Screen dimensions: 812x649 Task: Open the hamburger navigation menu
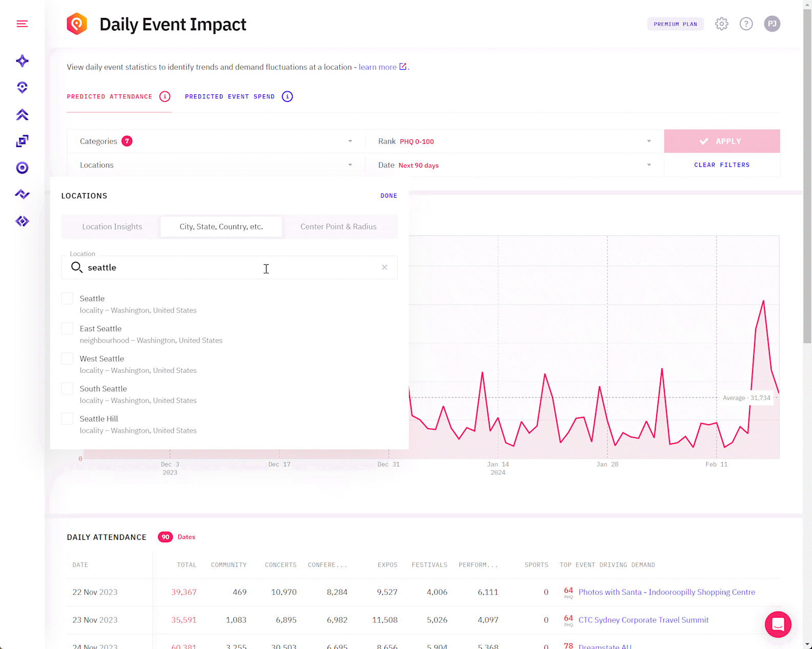pyautogui.click(x=22, y=24)
